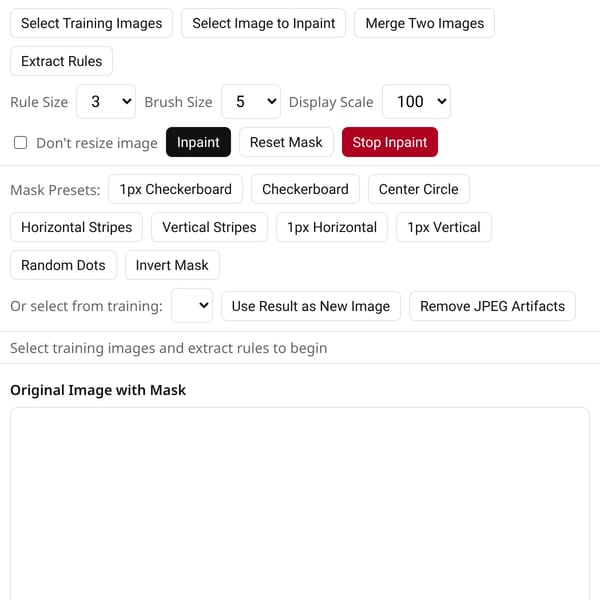Click the Don't resize image label
The height and width of the screenshot is (600, 600).
coord(97,143)
